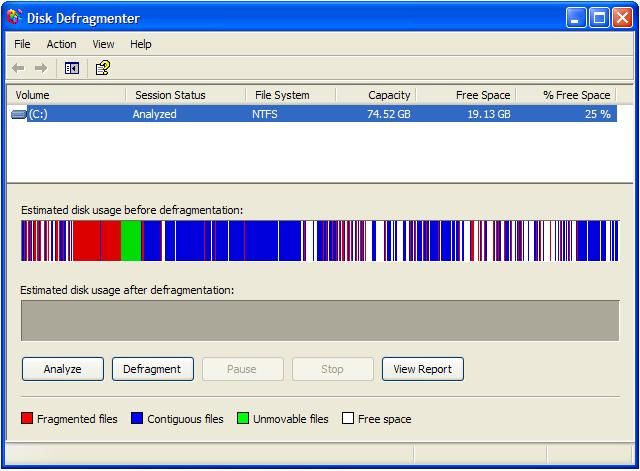Start defragmentation with the Defragment button
This screenshot has height=471, width=640.
(153, 369)
